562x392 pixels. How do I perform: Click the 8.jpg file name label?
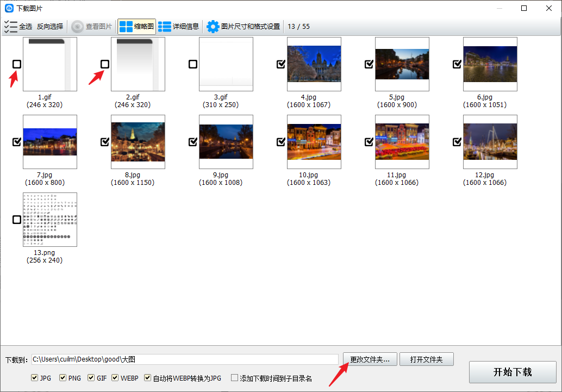click(133, 175)
